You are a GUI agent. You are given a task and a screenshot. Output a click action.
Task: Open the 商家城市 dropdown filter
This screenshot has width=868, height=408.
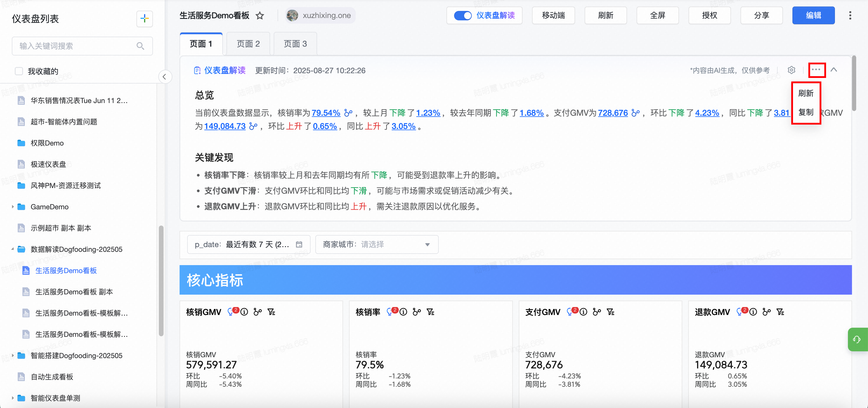coord(376,244)
